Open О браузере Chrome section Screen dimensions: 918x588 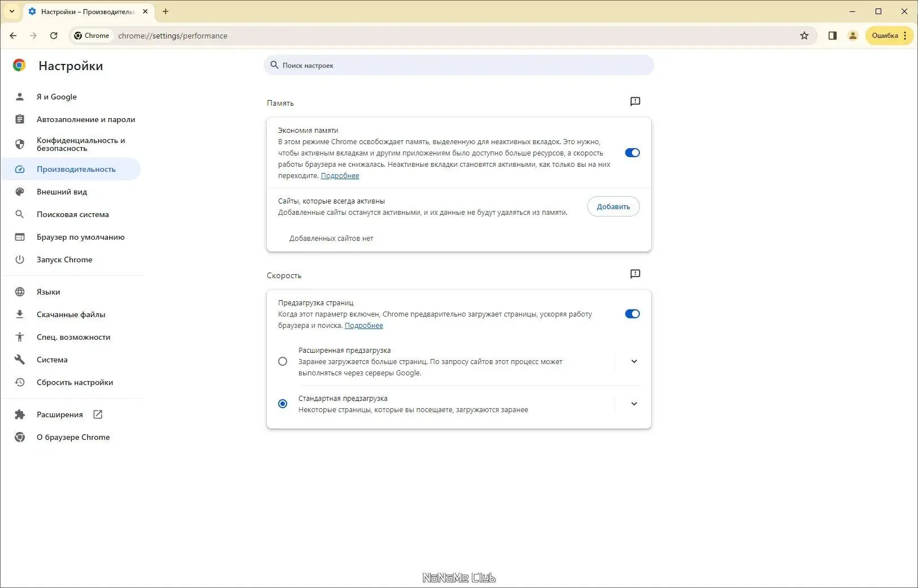click(71, 437)
